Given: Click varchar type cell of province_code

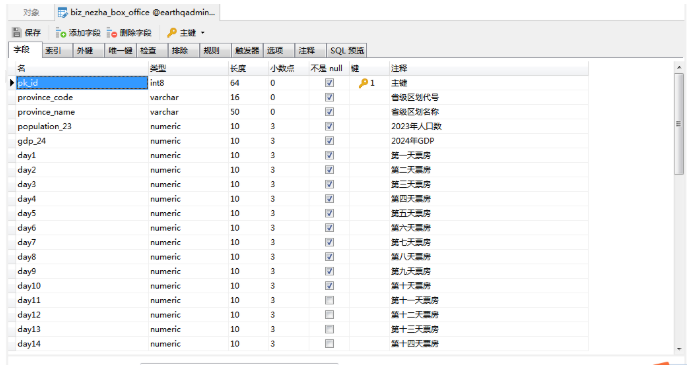Looking at the screenshot, I should click(x=188, y=97).
